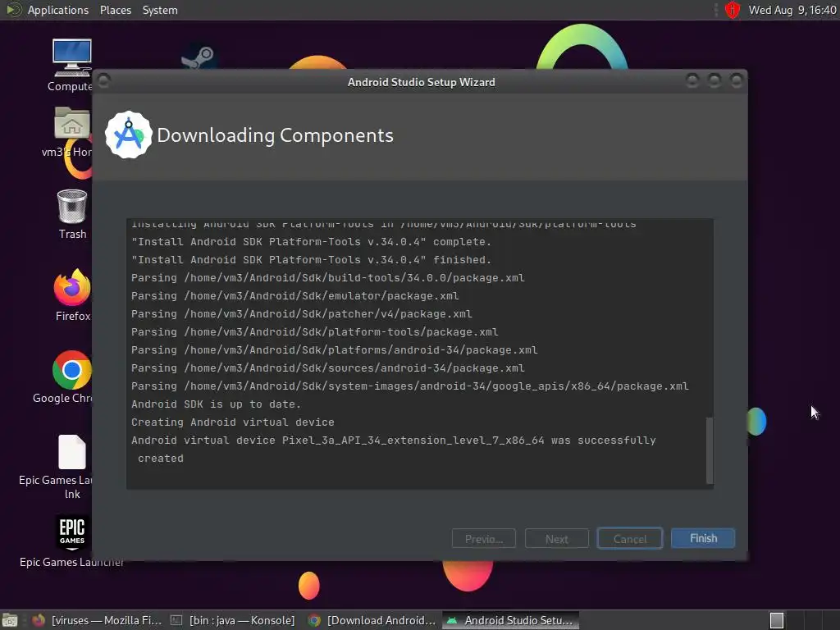Click the show desktop icon in the taskbar
Viewport: 840px width, 630px height.
pos(10,620)
